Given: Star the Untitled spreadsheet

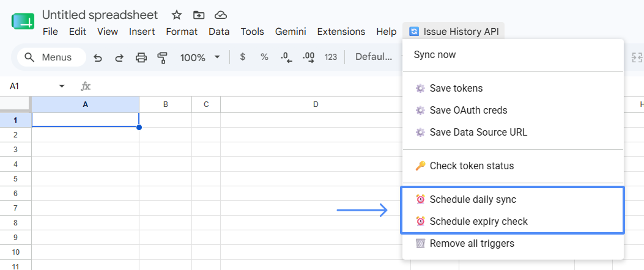Looking at the screenshot, I should (177, 15).
